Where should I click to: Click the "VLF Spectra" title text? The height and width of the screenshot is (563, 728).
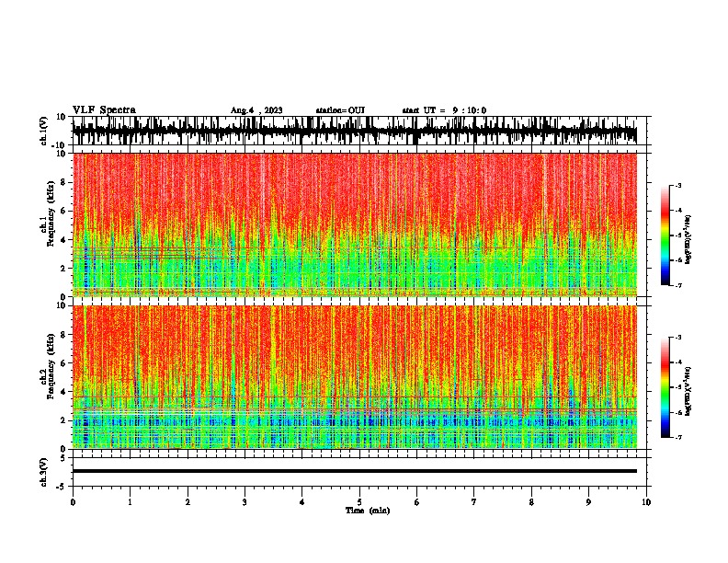click(104, 110)
